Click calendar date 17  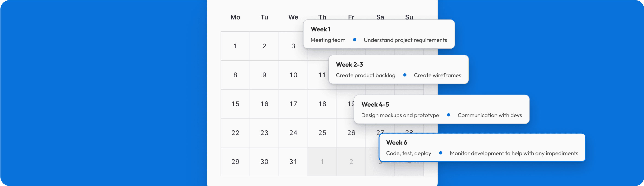coord(293,104)
